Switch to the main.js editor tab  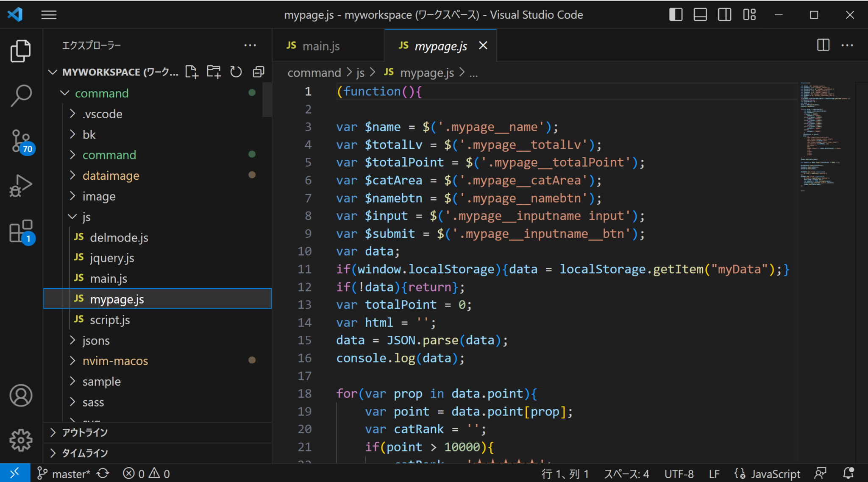click(x=321, y=46)
